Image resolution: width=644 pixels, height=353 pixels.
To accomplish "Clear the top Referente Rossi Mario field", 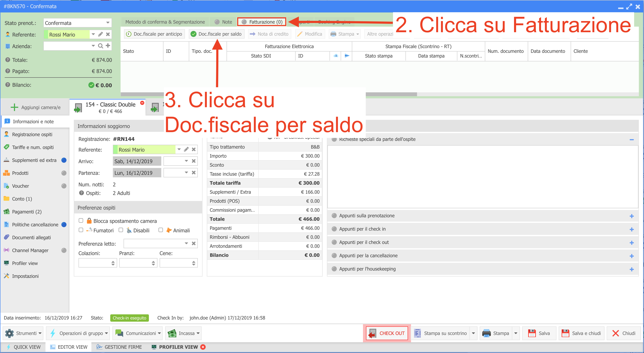I will click(x=108, y=34).
